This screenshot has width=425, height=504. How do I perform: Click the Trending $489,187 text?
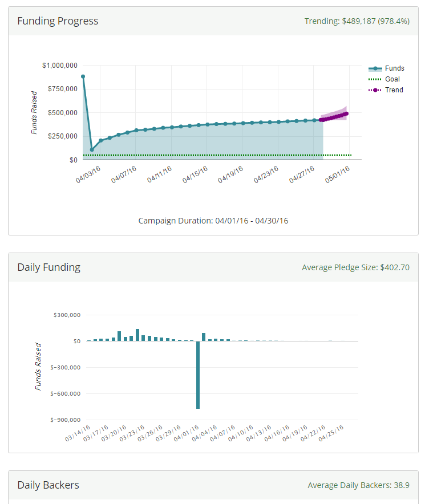[x=357, y=21]
